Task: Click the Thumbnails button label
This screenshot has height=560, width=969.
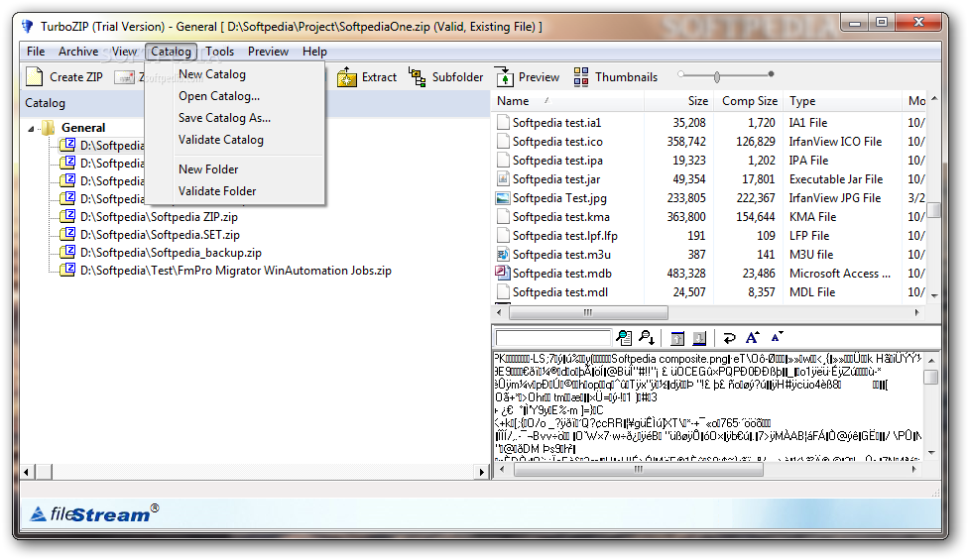Action: 626,77
